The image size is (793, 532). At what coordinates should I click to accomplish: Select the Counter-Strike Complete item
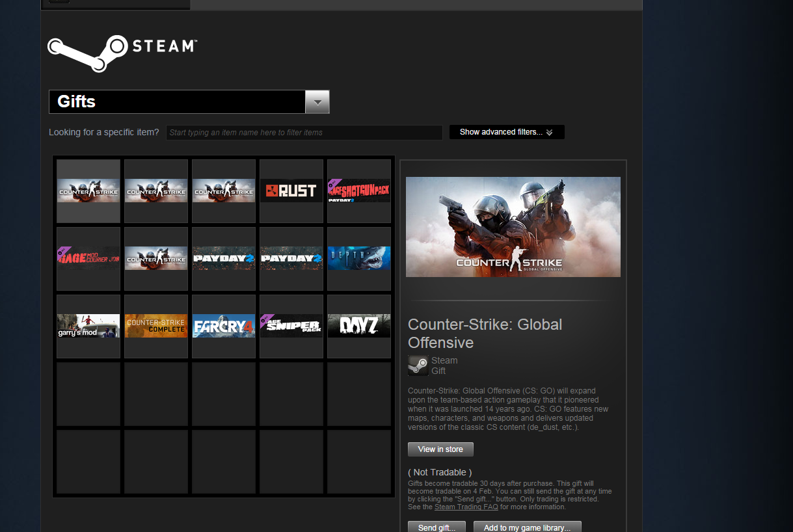[156, 326]
